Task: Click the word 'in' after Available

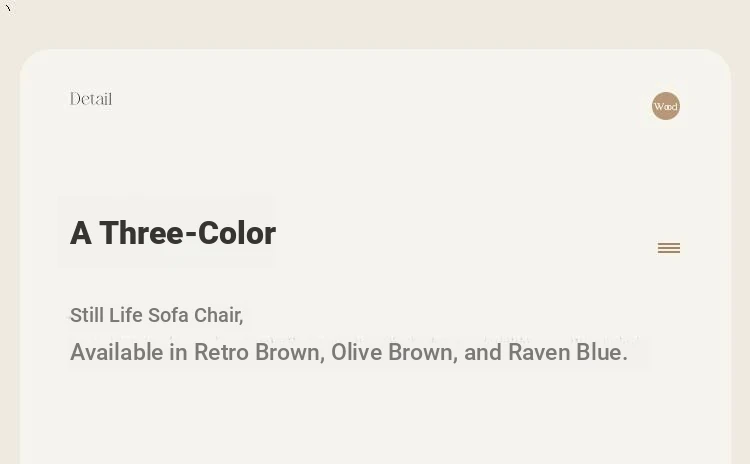Action: pos(178,353)
